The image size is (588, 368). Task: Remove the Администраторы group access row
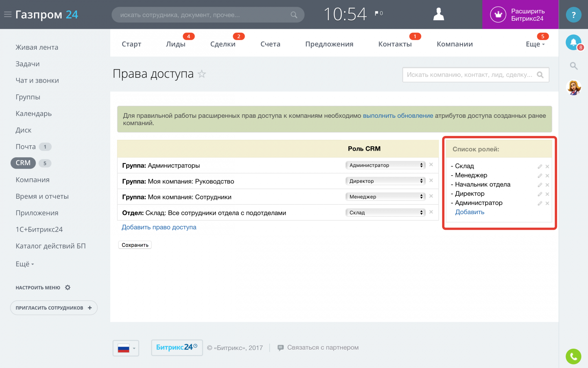coord(431,164)
